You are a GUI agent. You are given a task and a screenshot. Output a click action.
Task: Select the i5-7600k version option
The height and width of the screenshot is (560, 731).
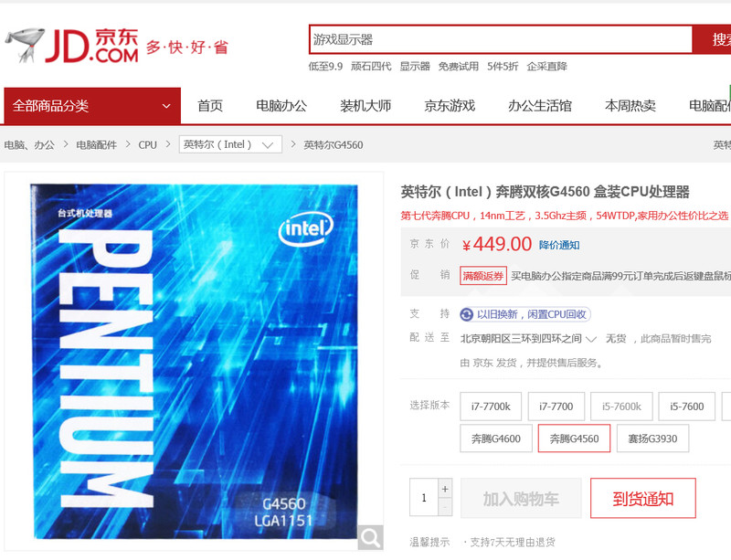621,407
